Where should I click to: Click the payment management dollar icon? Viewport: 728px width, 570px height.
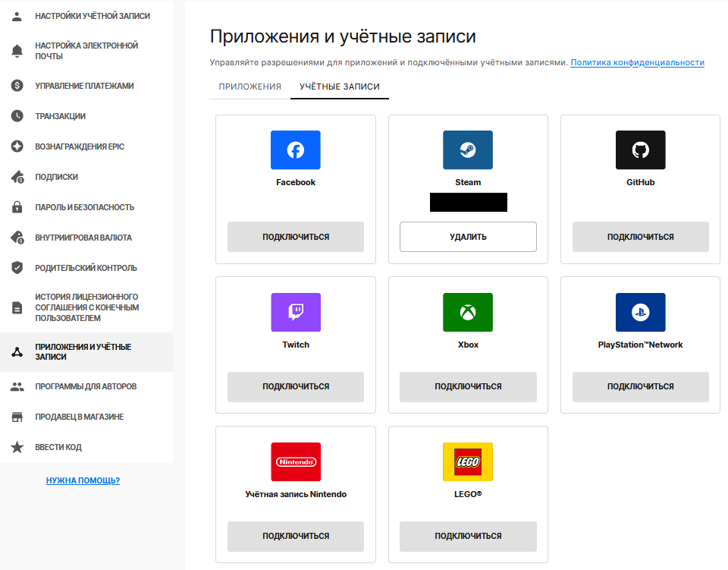point(17,86)
